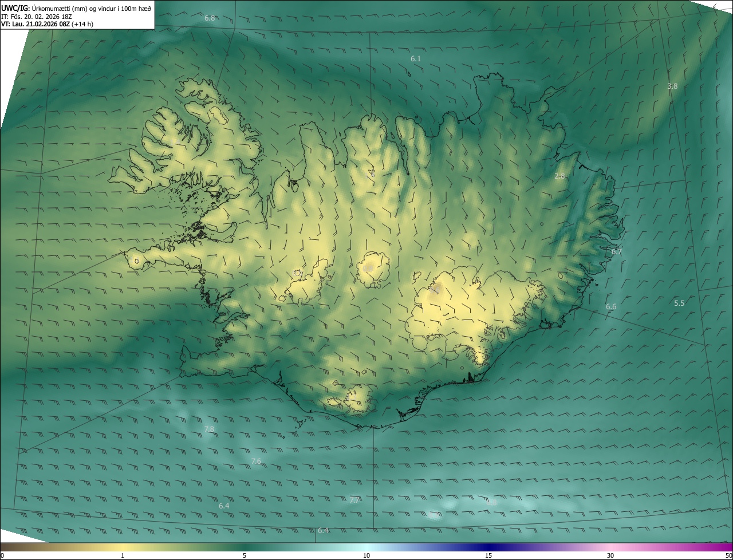Click the 6.8 value label on the map
Screen dimensions: 733x560
click(x=210, y=18)
